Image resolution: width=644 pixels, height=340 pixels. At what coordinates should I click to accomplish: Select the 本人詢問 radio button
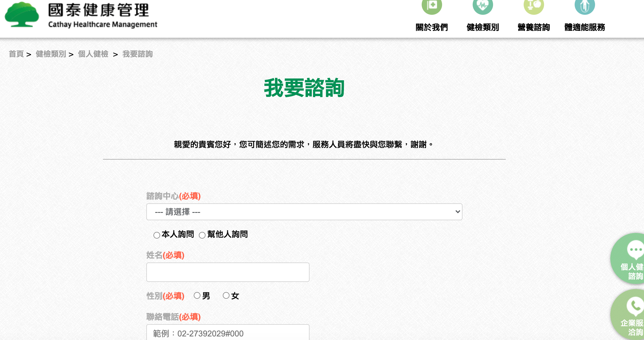click(157, 235)
